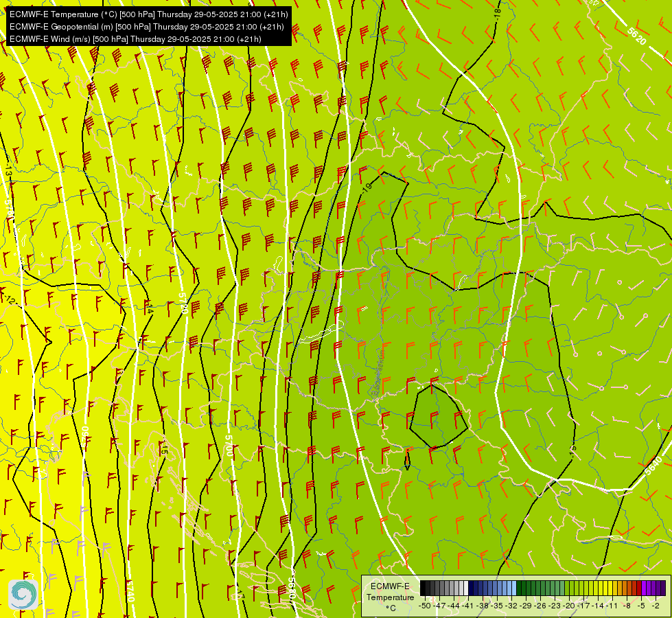Click the 5620 geopotential contour label

pos(637,36)
